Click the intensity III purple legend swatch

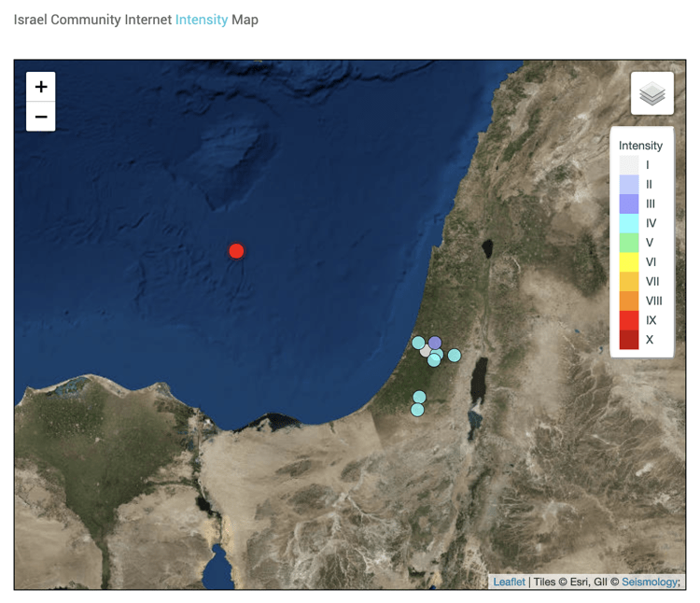(x=628, y=204)
